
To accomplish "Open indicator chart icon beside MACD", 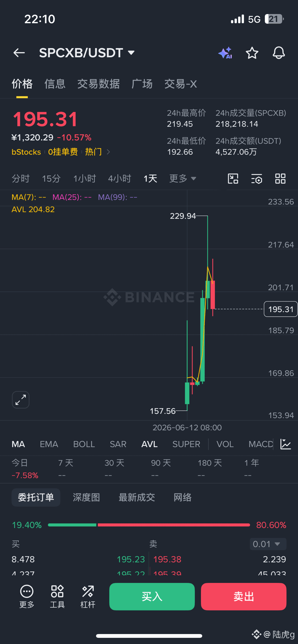I will [x=286, y=444].
